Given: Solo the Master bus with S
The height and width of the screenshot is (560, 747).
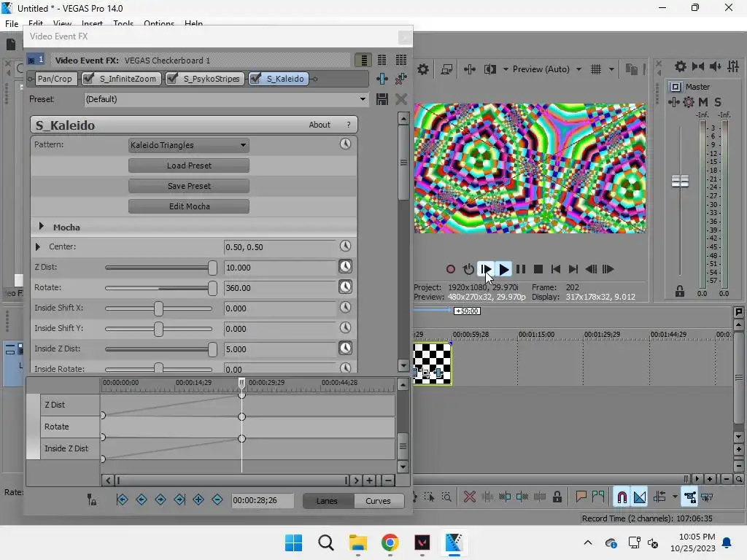Looking at the screenshot, I should coord(718,102).
